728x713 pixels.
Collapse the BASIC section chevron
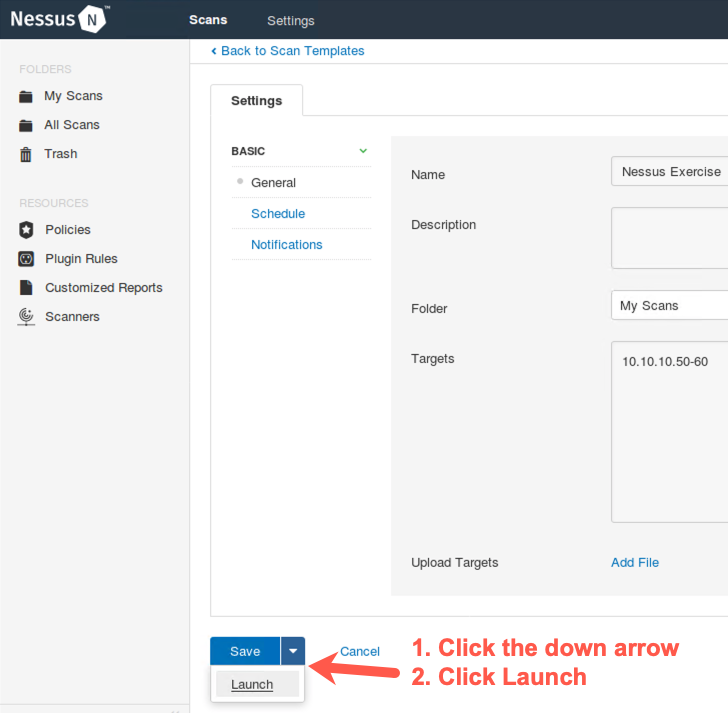tap(363, 151)
